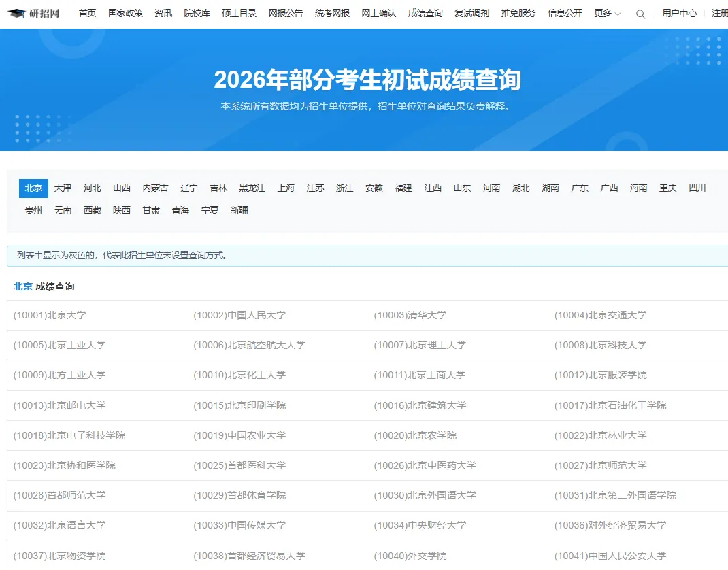Screen dimensions: 728x570
Task: Select the 西藏 province tab
Action: 92,211
